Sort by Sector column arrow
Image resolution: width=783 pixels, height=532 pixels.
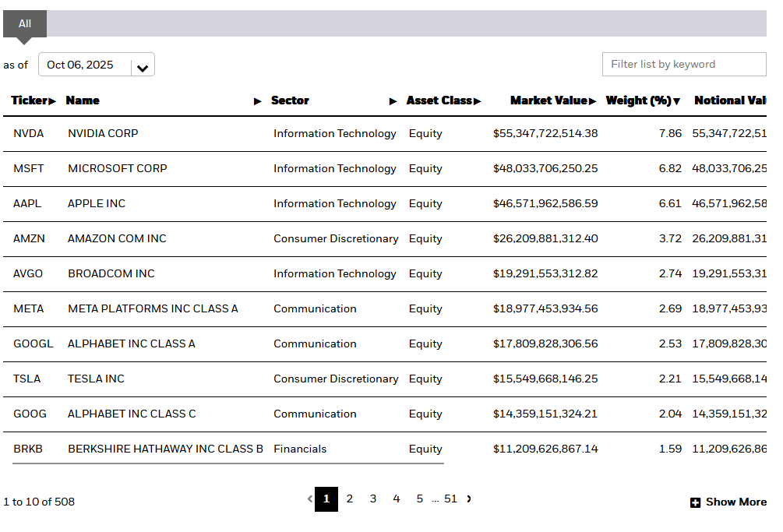[x=393, y=101]
